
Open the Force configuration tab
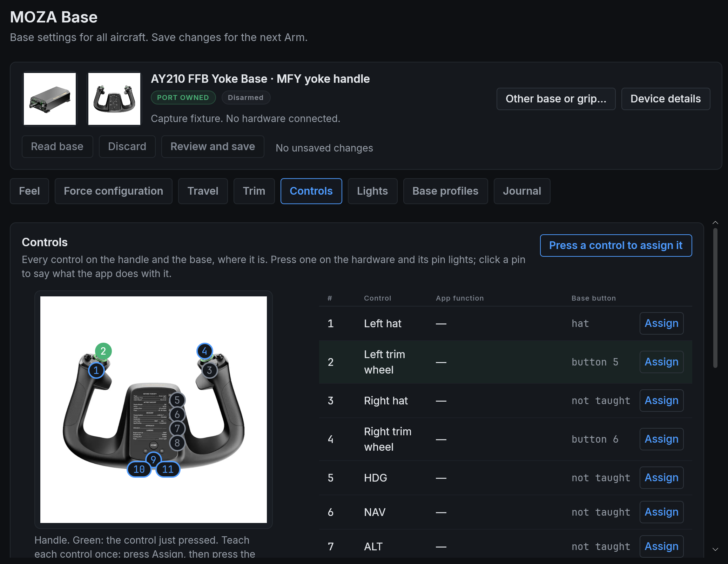tap(114, 191)
